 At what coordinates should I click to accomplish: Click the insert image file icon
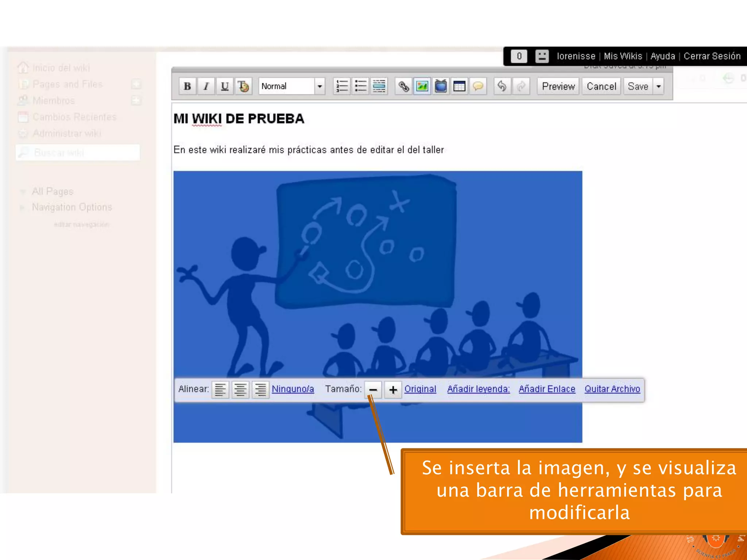click(422, 86)
